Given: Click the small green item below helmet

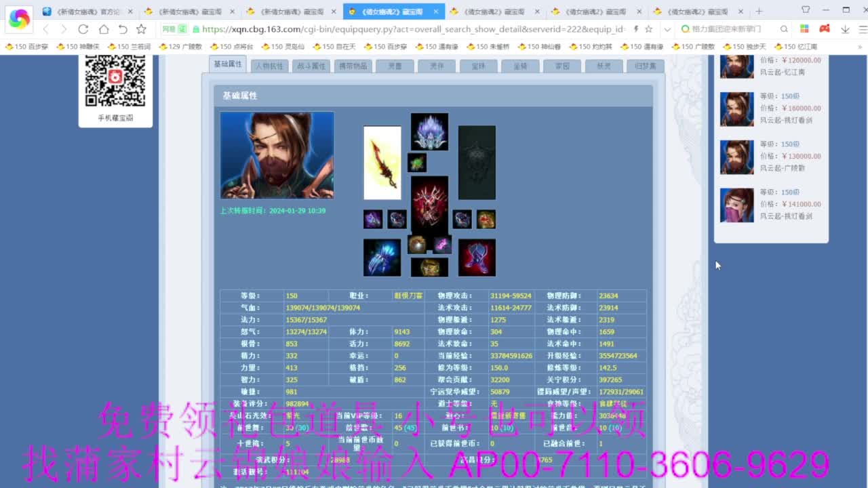Looking at the screenshot, I should [417, 163].
